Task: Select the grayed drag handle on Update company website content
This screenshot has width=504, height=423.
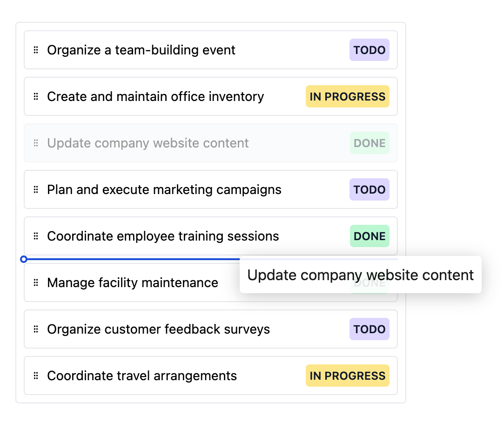Action: pos(35,143)
